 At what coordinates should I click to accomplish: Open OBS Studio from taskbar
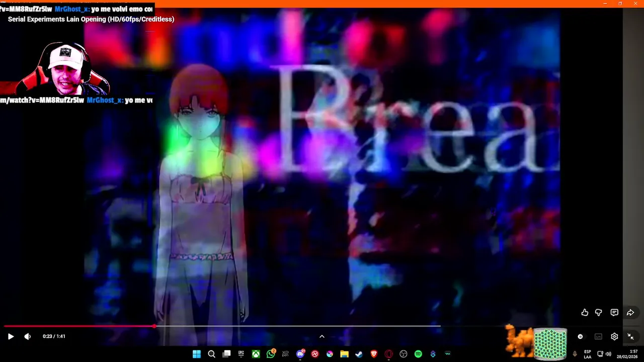click(403, 354)
